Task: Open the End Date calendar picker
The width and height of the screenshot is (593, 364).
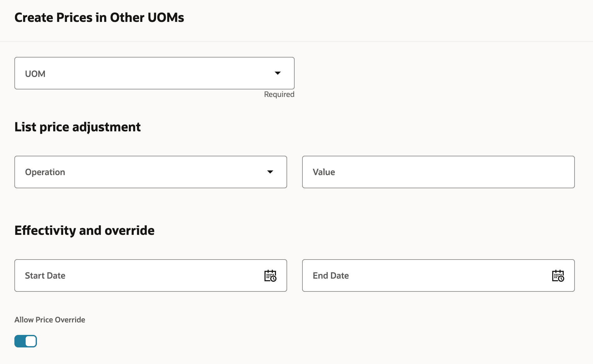Action: coord(558,276)
